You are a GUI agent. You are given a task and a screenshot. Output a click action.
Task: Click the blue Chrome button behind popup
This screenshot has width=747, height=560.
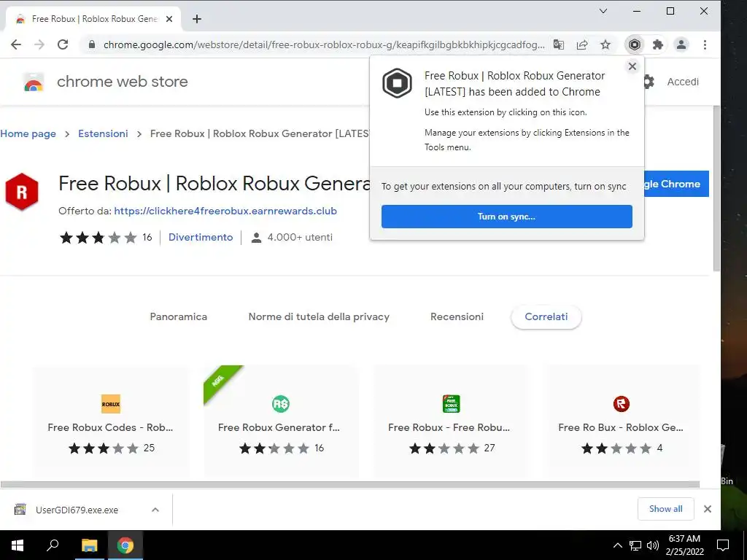tap(676, 184)
